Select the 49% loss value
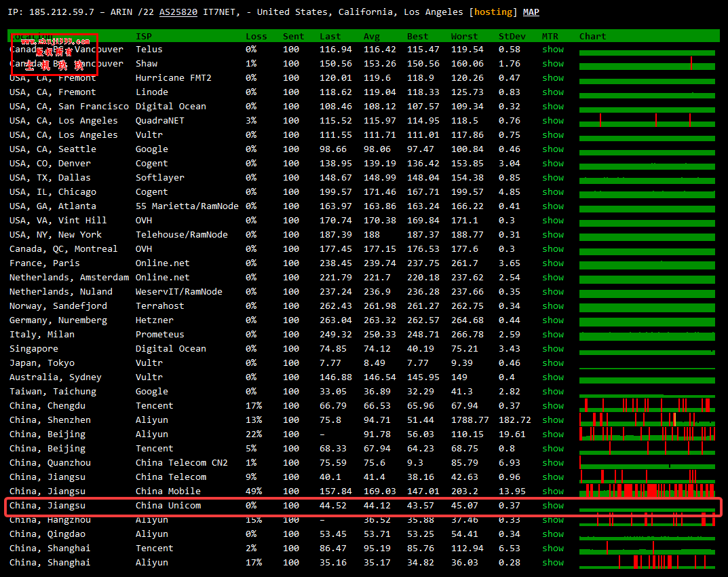The image size is (728, 577). click(254, 491)
